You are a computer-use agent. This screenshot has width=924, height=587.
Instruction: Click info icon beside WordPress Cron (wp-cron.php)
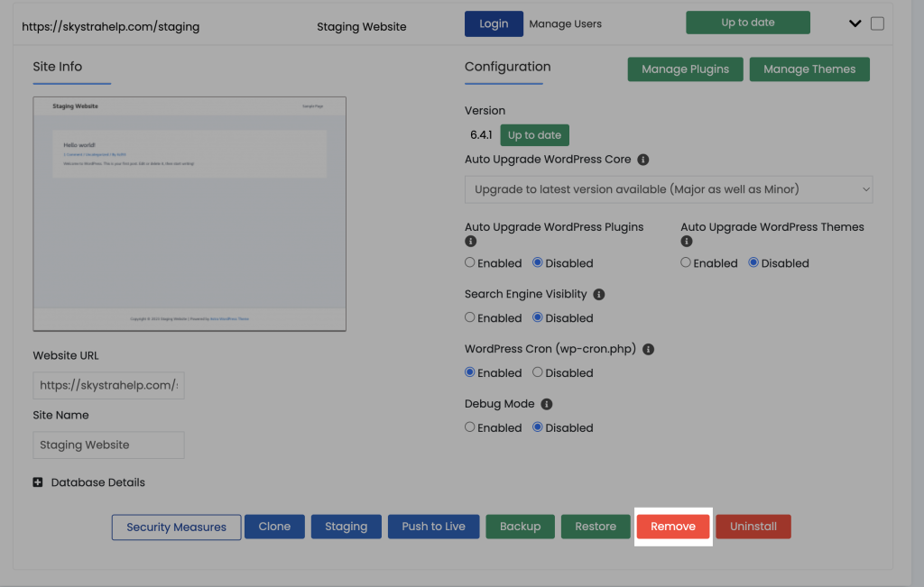pos(648,350)
